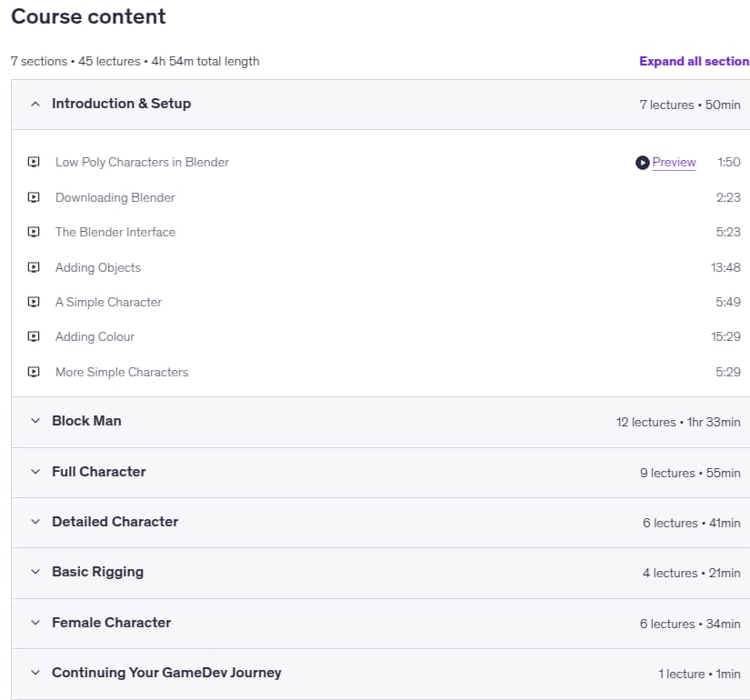Screen dimensions: 750x700
Task: Click video icon next to Downloading Blender
Action: 34,197
